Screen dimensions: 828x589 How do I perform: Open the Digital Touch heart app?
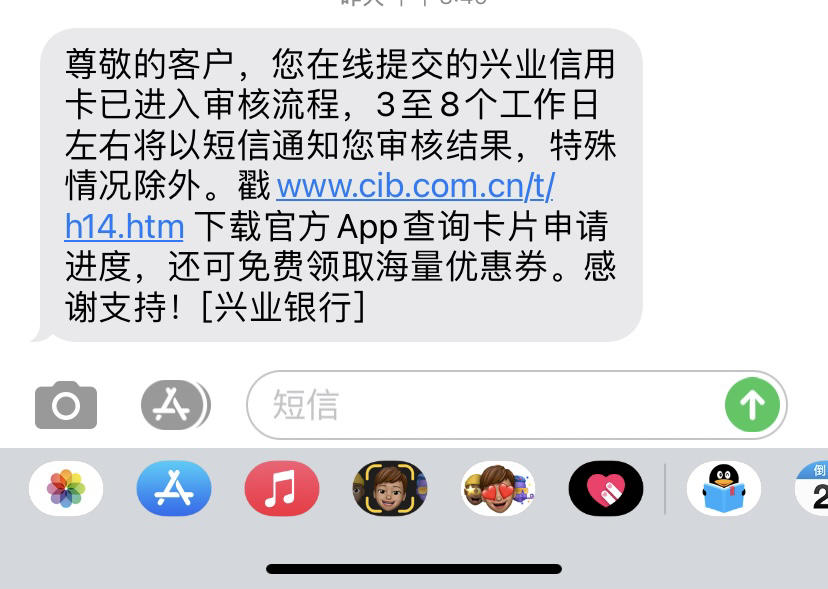606,488
